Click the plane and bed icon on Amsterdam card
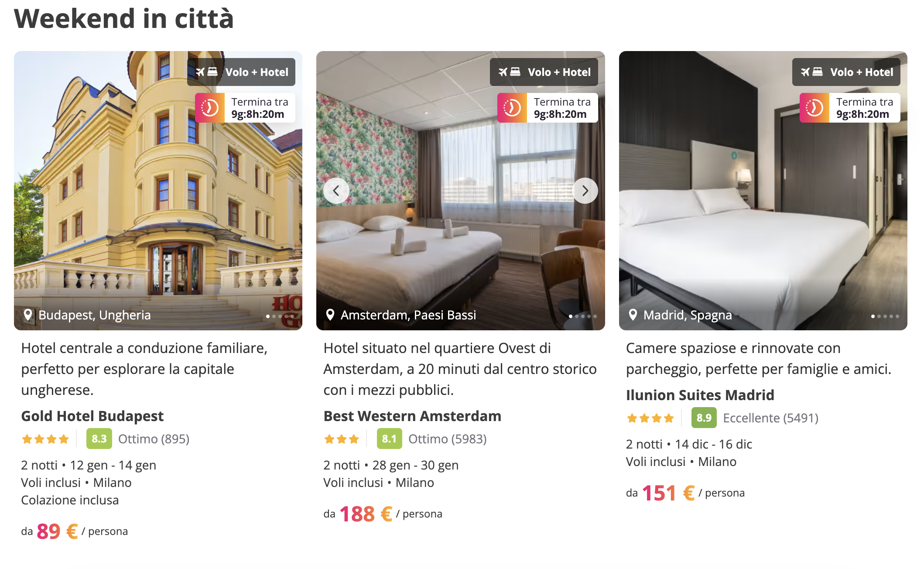This screenshot has height=569, width=924. pyautogui.click(x=509, y=72)
